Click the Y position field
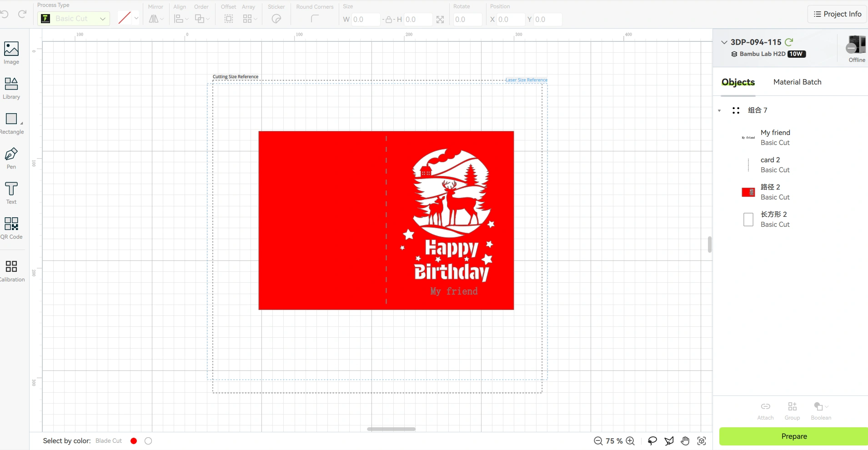 click(x=547, y=20)
